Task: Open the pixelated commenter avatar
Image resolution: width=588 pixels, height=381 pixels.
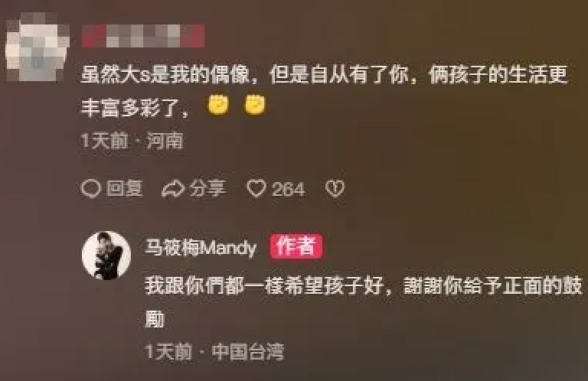Action: [x=38, y=47]
